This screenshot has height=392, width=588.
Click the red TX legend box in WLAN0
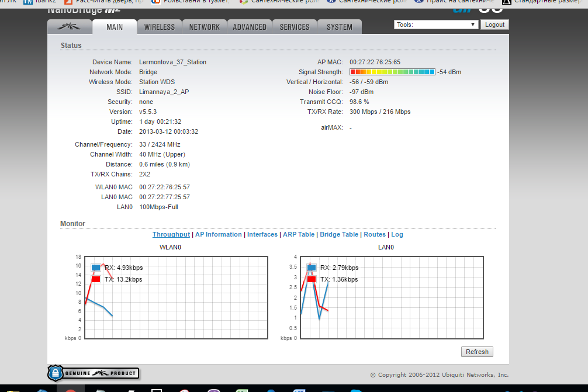[96, 279]
